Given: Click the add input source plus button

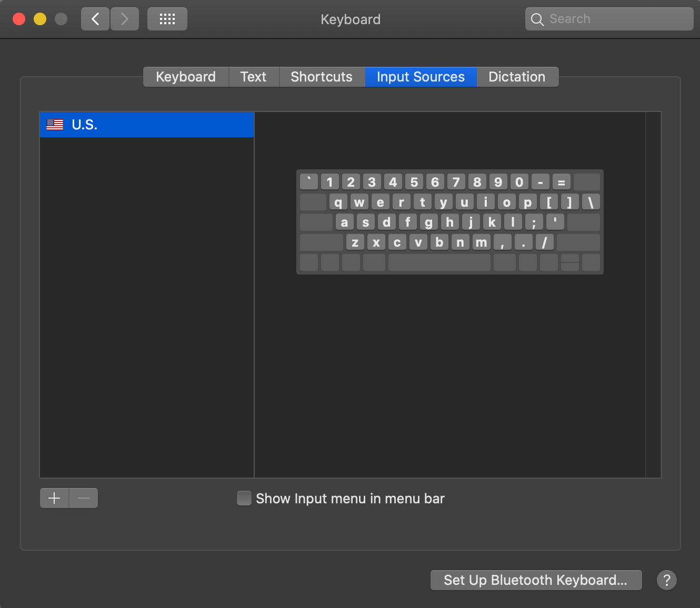Looking at the screenshot, I should [54, 498].
